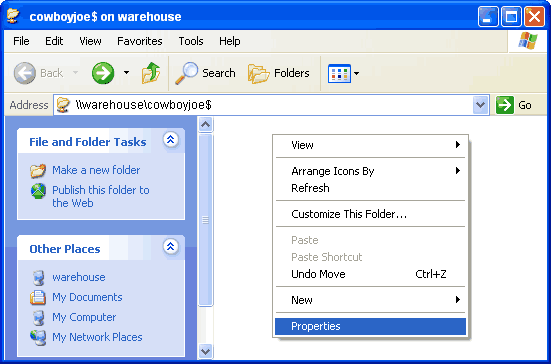Click Publish this folder to the Web
The image size is (551, 364).
(x=101, y=196)
